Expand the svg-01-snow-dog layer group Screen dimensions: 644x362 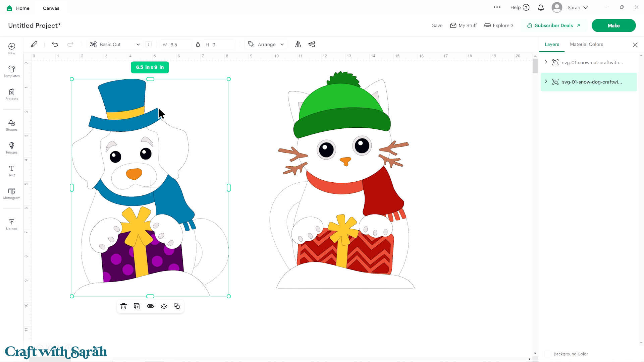(x=546, y=81)
